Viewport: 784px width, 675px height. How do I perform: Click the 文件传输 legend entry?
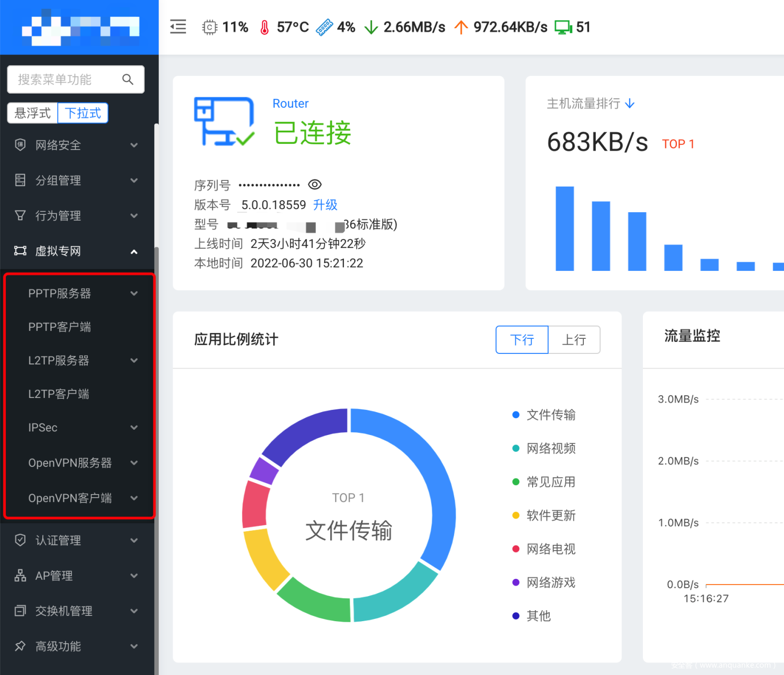544,415
